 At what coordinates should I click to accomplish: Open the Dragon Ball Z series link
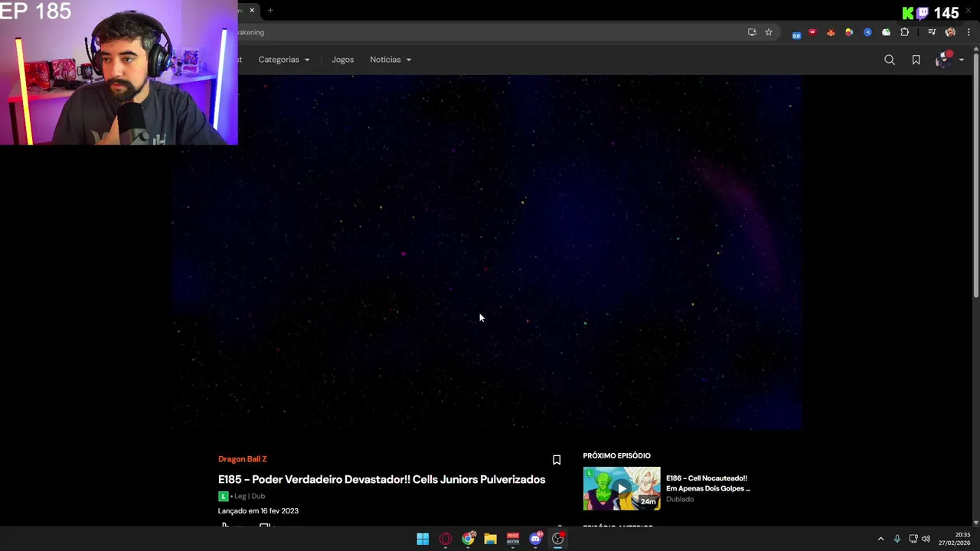point(242,459)
